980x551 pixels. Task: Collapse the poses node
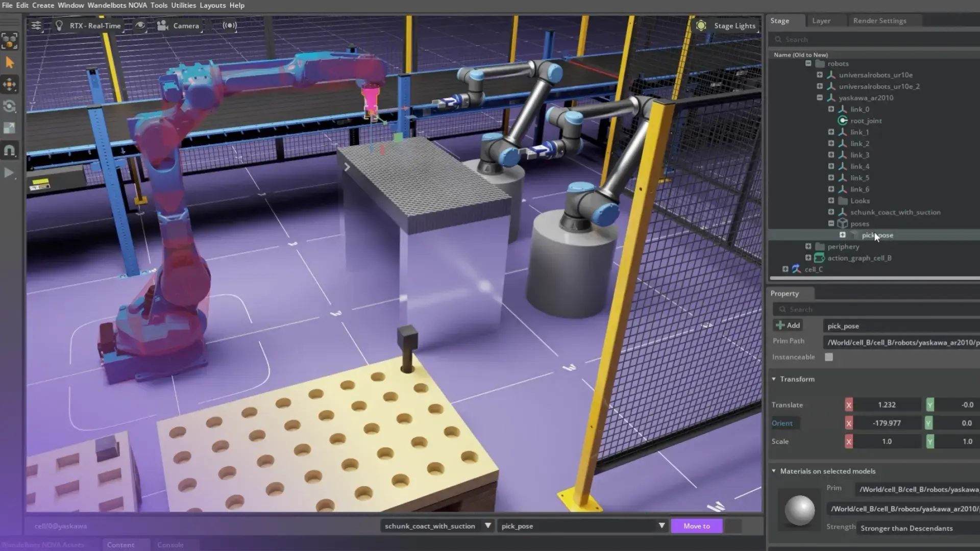tap(831, 223)
